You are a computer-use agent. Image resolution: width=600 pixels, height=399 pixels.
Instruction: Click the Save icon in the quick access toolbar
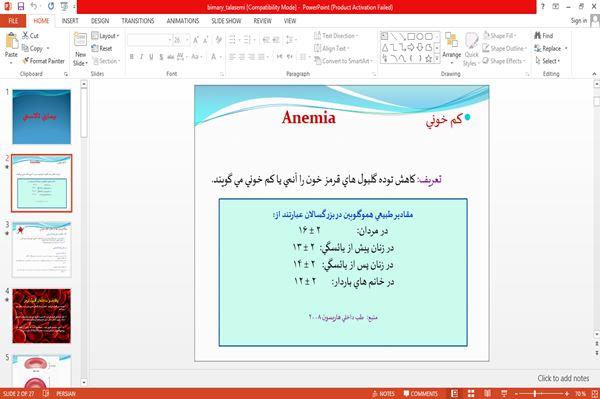pos(21,6)
